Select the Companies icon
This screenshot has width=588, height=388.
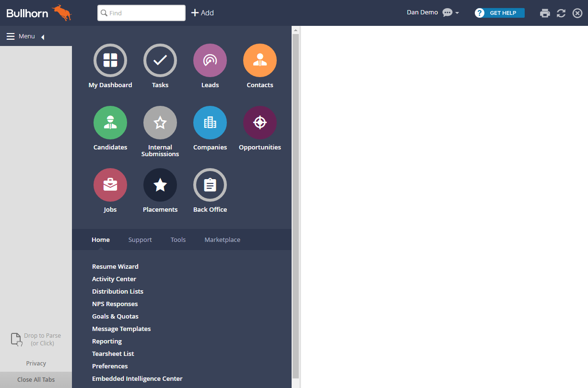coord(210,123)
